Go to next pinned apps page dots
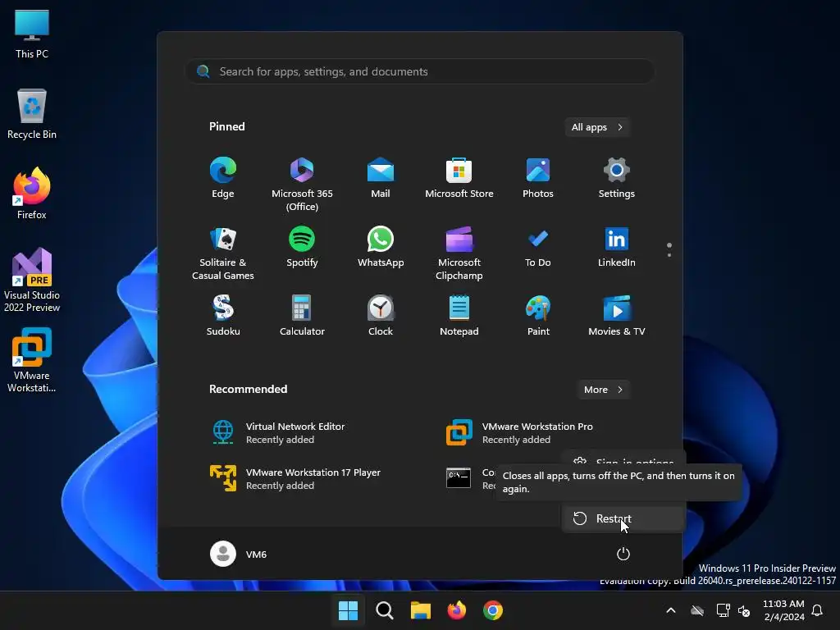 669,249
